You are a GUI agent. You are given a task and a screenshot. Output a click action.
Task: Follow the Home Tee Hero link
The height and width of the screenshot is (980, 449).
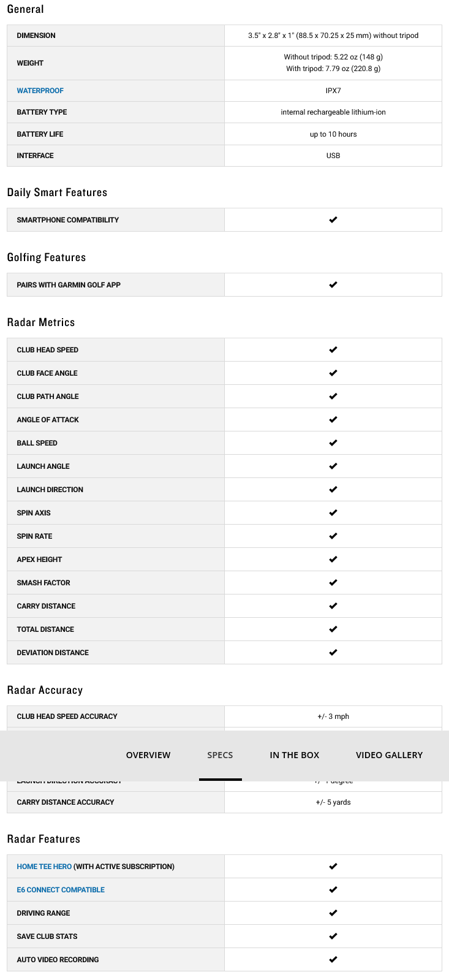point(44,867)
